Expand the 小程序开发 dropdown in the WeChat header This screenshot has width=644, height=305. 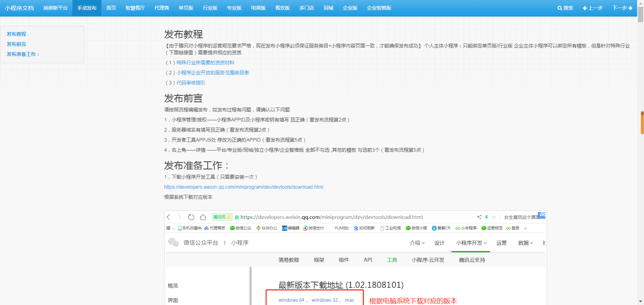[471, 243]
